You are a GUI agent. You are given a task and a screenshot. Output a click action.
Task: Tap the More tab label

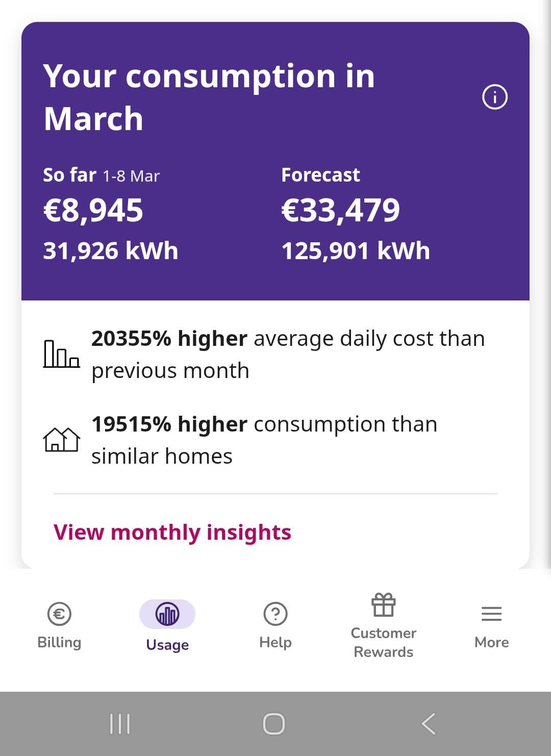point(491,642)
